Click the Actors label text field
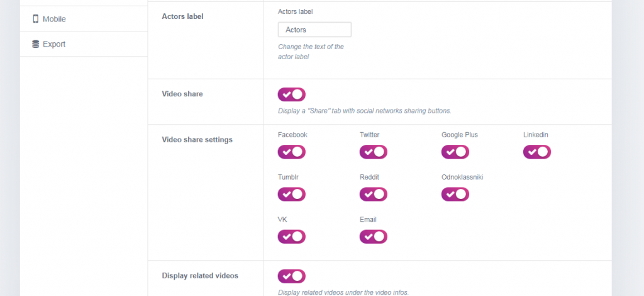 pyautogui.click(x=314, y=30)
